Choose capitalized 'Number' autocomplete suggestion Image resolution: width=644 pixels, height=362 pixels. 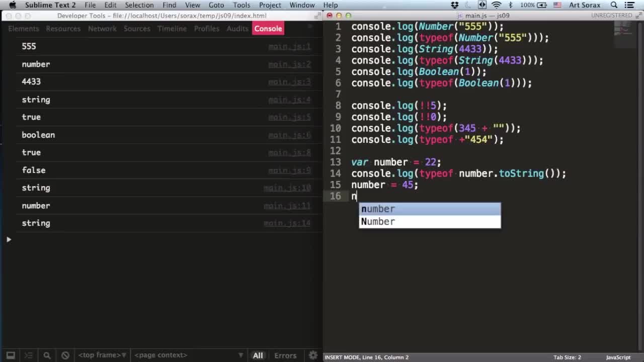click(x=430, y=222)
